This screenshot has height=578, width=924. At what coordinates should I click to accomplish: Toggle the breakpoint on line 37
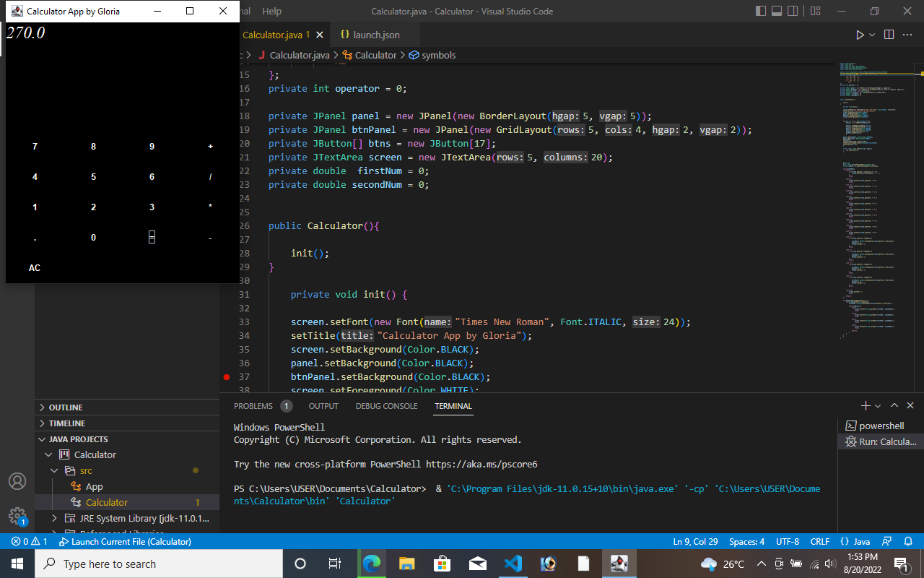226,376
